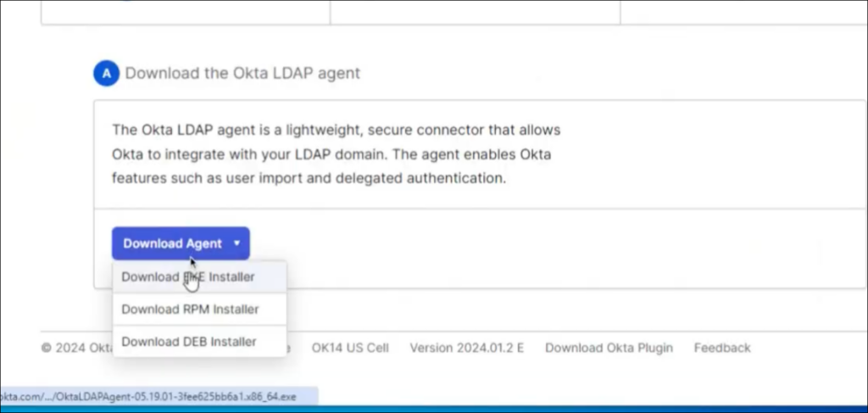Click the step A circle badge
The image size is (868, 413).
pyautogui.click(x=106, y=74)
